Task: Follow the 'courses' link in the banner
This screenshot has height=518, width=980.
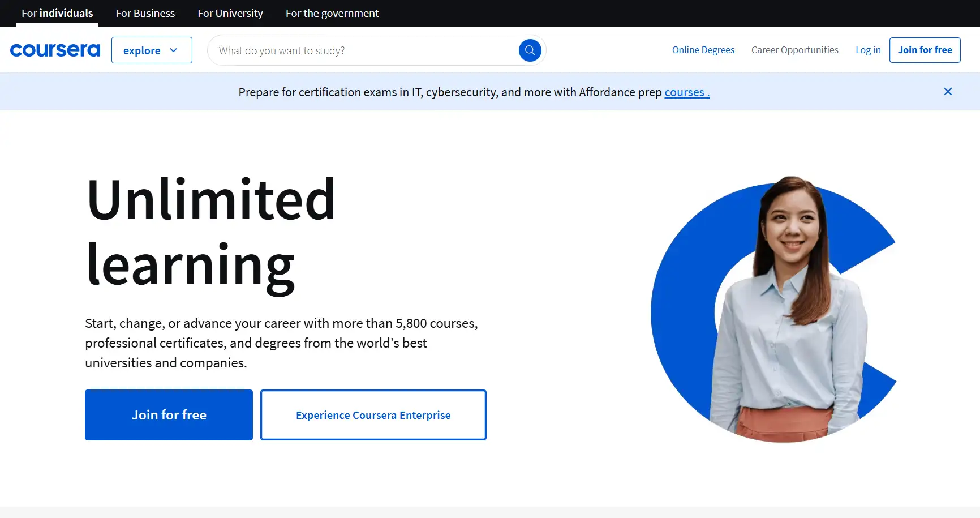Action: point(686,92)
